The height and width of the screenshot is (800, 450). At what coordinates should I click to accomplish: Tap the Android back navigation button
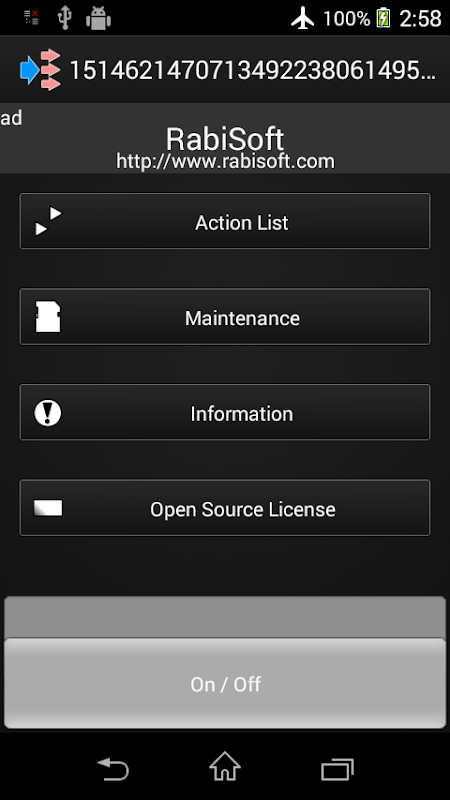(x=113, y=769)
